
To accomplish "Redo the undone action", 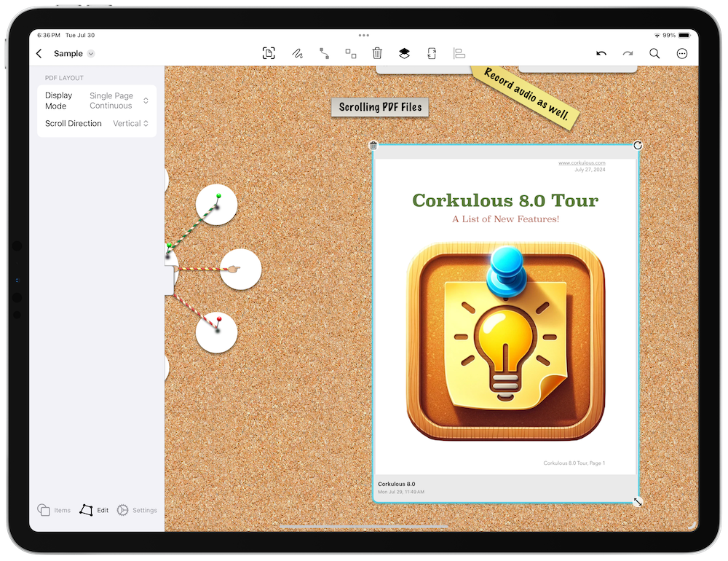I will point(628,53).
